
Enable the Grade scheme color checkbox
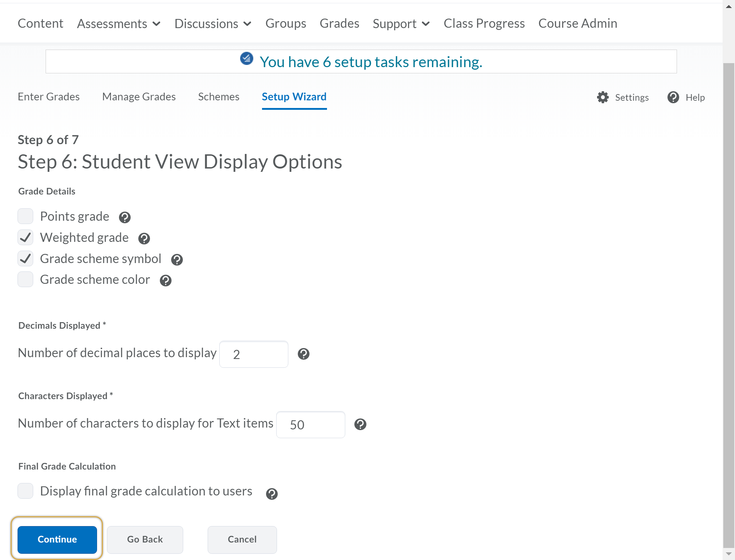pyautogui.click(x=26, y=279)
